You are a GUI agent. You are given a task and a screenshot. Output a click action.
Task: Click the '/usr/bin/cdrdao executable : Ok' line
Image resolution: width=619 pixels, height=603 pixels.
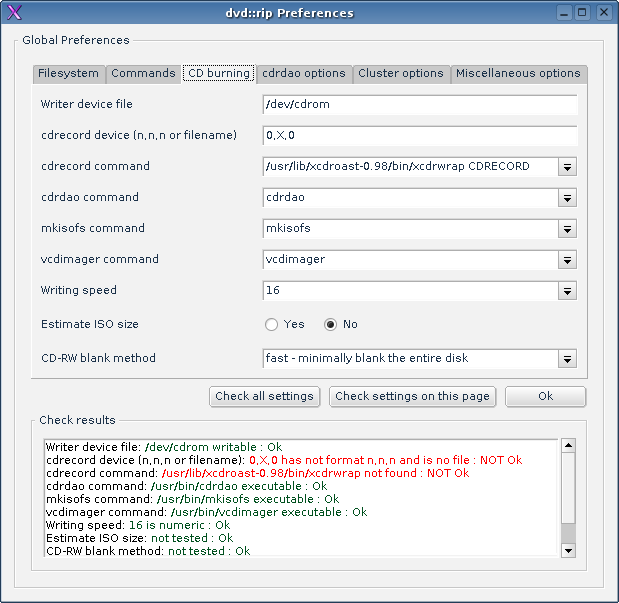[x=239, y=486]
